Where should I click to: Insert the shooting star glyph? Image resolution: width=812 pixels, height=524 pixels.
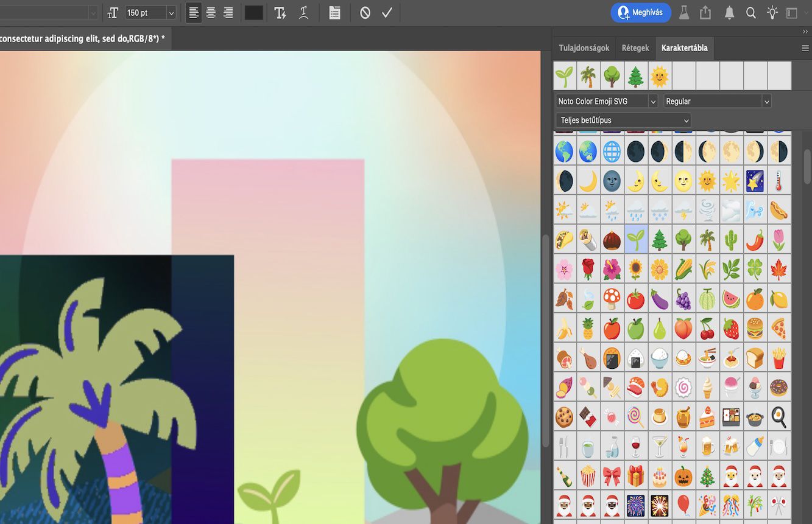tap(755, 181)
